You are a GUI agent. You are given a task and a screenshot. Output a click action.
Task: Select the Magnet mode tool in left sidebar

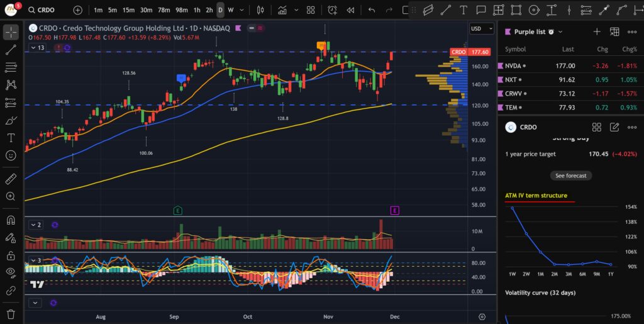click(x=11, y=220)
